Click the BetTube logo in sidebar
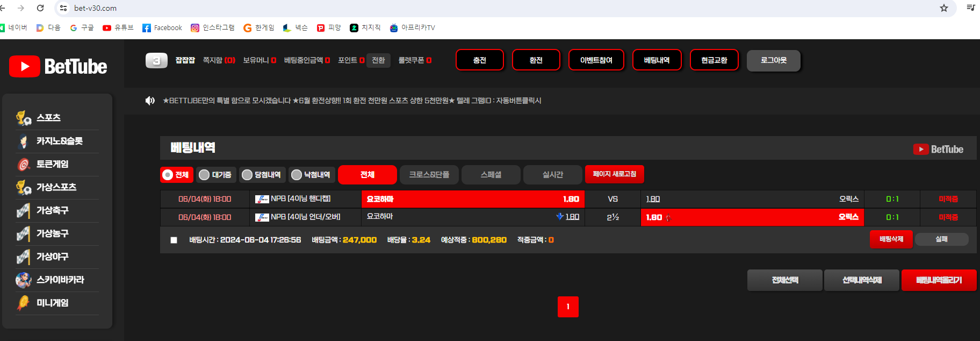Screen dimensions: 980x341 click(58, 67)
